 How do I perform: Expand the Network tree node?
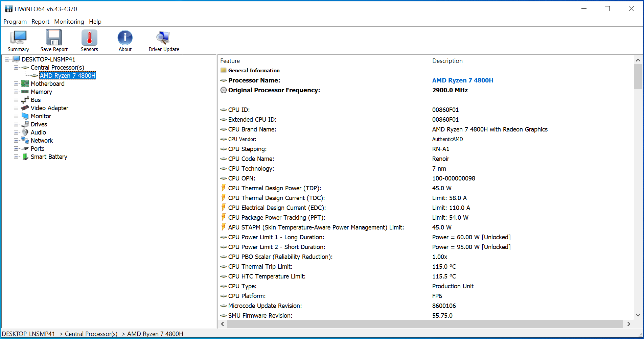pyautogui.click(x=16, y=141)
